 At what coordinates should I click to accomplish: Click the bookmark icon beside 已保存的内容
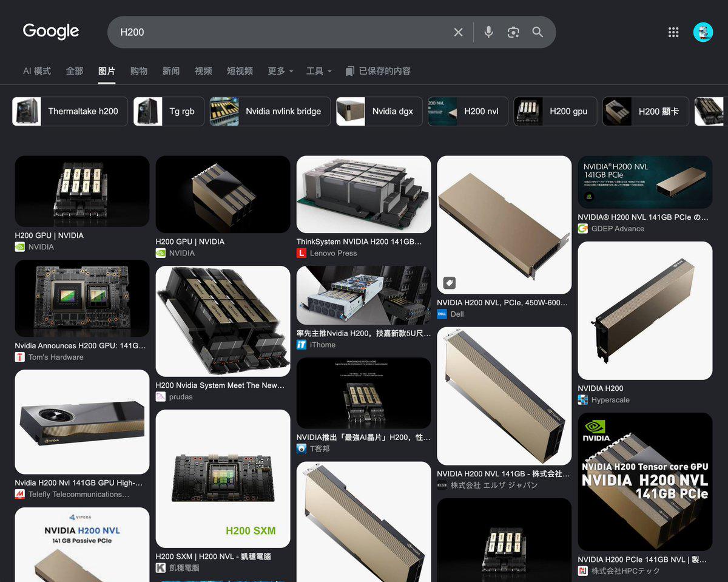click(349, 71)
